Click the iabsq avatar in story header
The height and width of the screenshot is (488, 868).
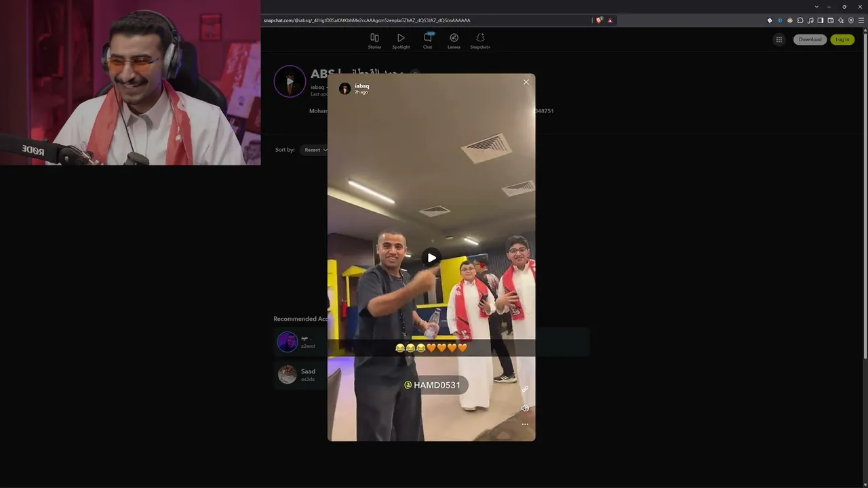coord(345,89)
